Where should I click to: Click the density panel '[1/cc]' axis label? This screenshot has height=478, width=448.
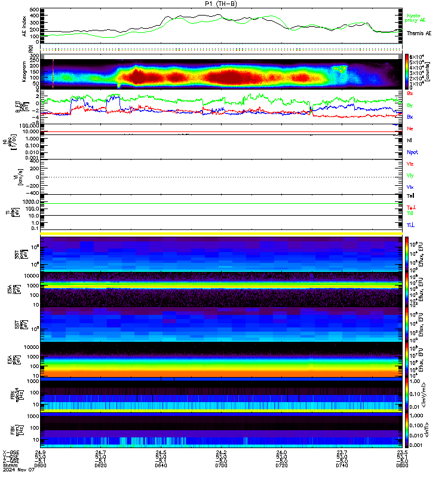click(x=13, y=142)
